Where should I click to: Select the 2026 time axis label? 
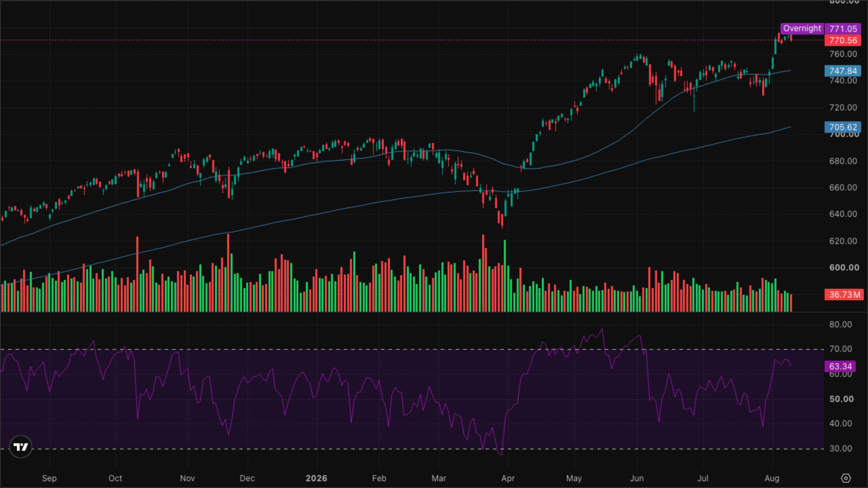(x=316, y=479)
